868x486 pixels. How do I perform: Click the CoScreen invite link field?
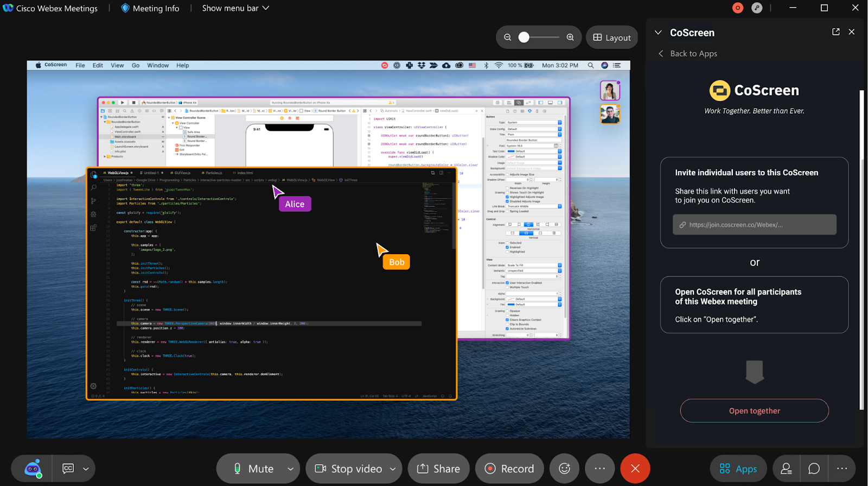[755, 225]
